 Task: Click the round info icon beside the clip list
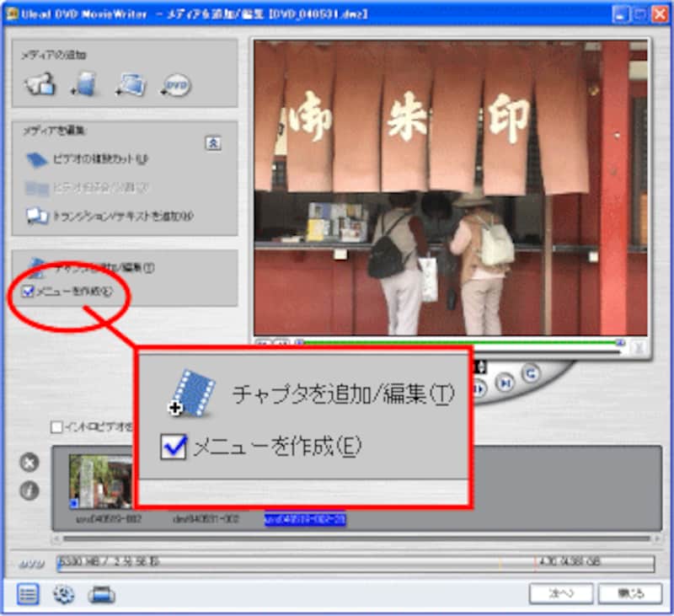(29, 490)
